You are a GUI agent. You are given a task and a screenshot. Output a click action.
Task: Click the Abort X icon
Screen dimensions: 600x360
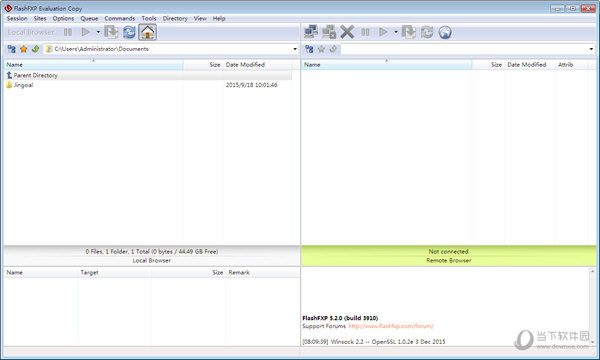pyautogui.click(x=347, y=32)
